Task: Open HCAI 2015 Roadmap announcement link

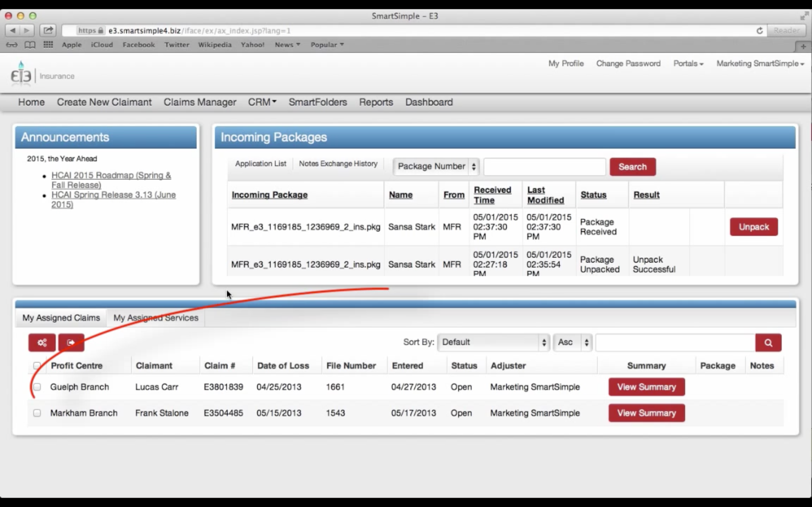Action: coord(111,180)
